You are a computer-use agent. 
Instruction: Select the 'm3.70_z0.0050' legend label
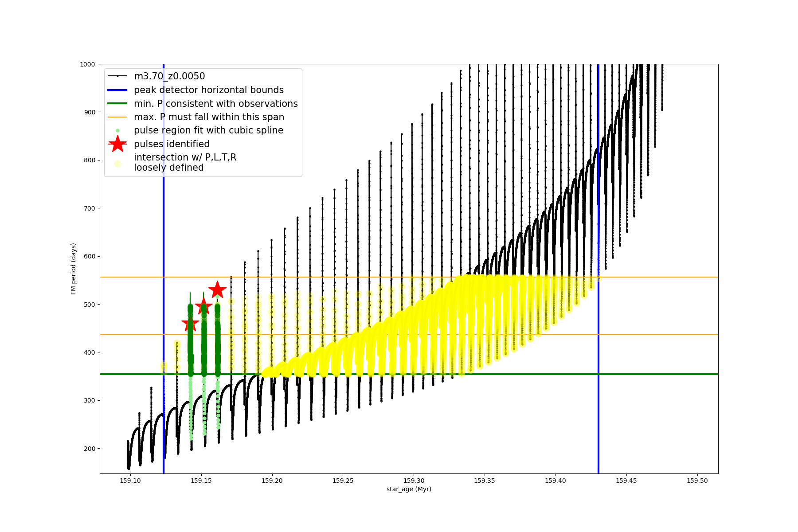(169, 76)
